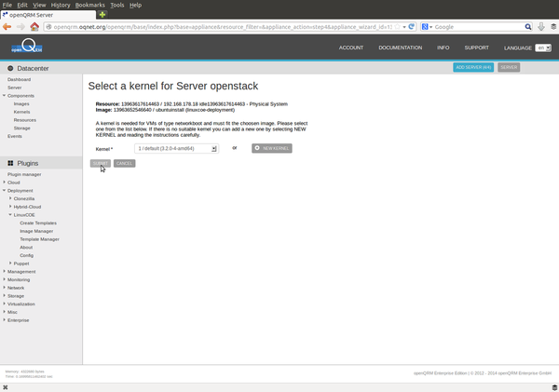Expand the Hybrid-Cloud node

(10, 207)
